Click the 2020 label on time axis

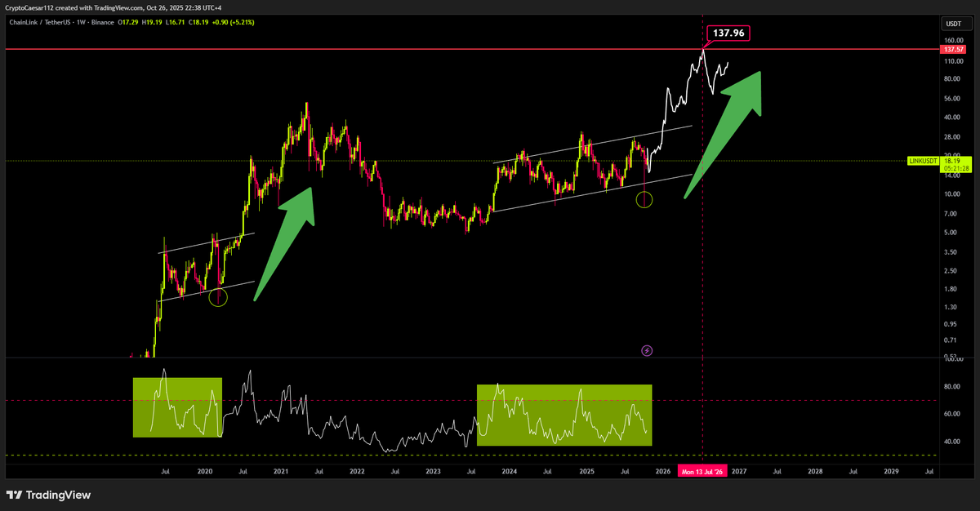point(204,472)
